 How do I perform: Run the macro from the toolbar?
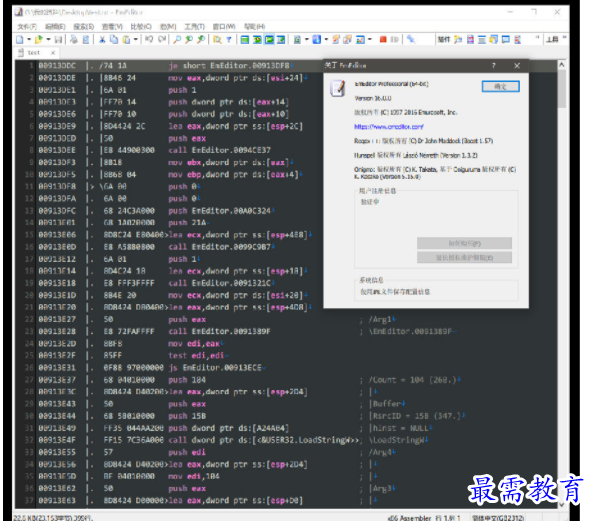coord(360,39)
